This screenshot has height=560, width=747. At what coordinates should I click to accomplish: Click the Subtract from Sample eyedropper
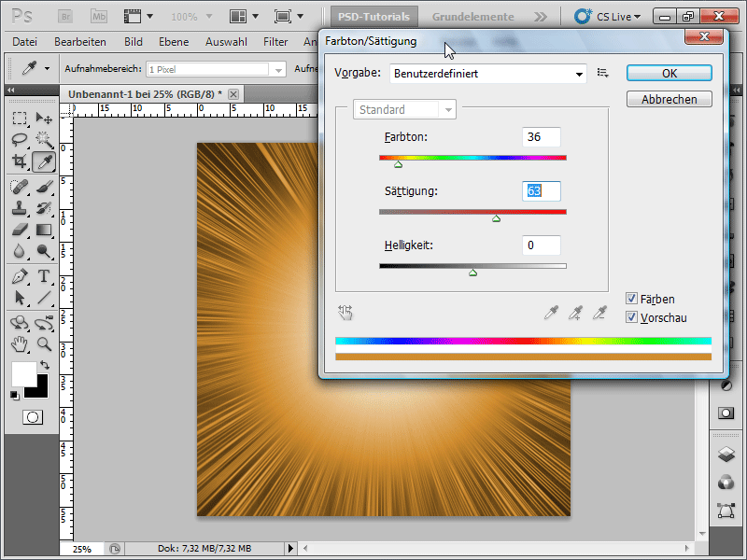(x=599, y=313)
